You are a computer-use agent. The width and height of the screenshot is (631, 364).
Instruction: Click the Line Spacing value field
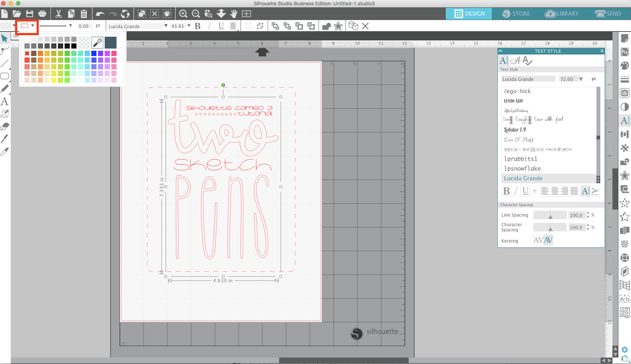click(577, 215)
